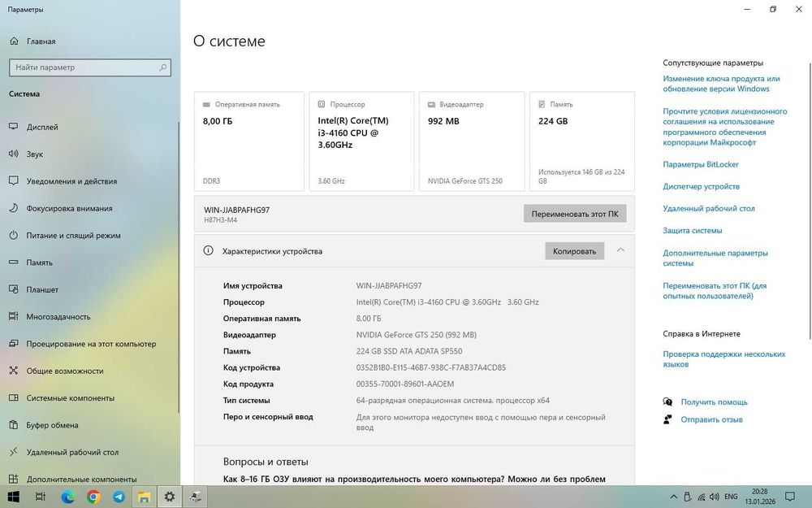Open Параметры BitLocker link
The width and height of the screenshot is (812, 508).
(701, 164)
